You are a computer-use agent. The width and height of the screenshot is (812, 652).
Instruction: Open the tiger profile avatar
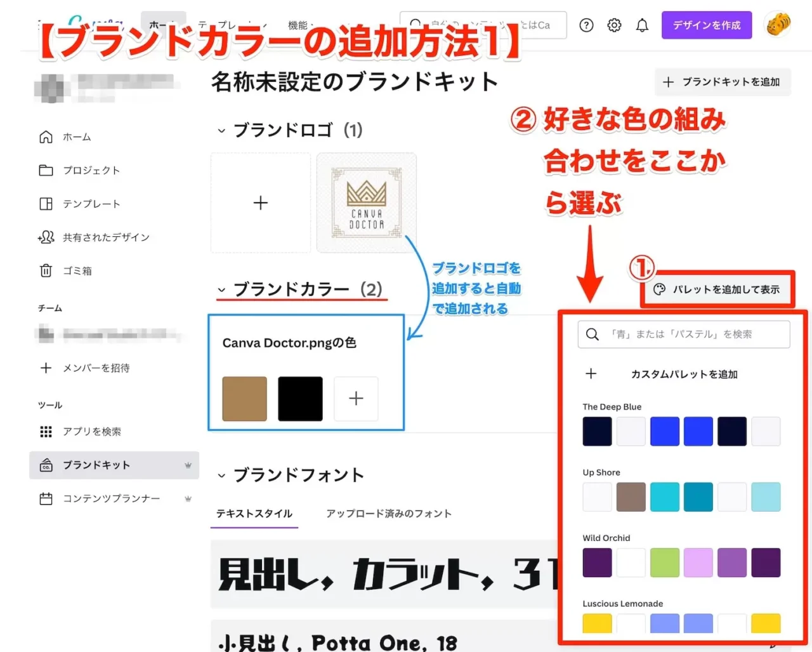tap(778, 25)
